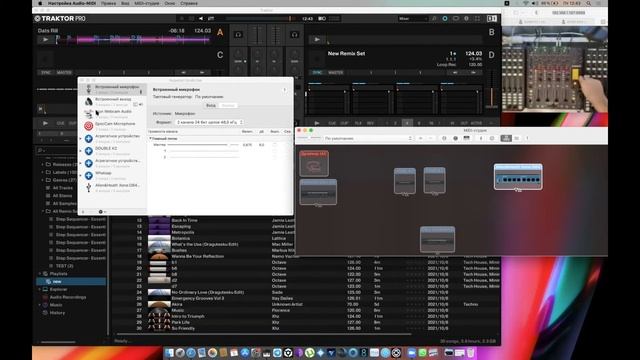
Task: Select the icon view button in MIDI Studio
Action: pyautogui.click(x=506, y=138)
